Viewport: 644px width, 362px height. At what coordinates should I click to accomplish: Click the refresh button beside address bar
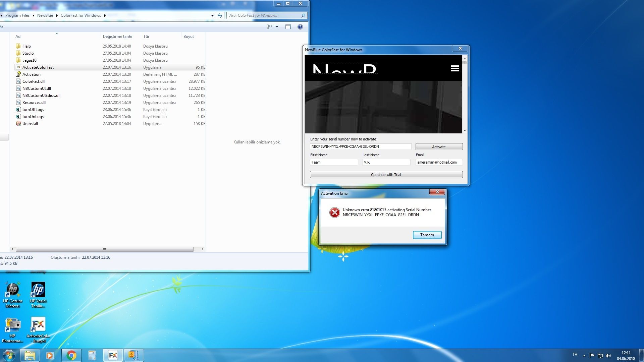[220, 15]
